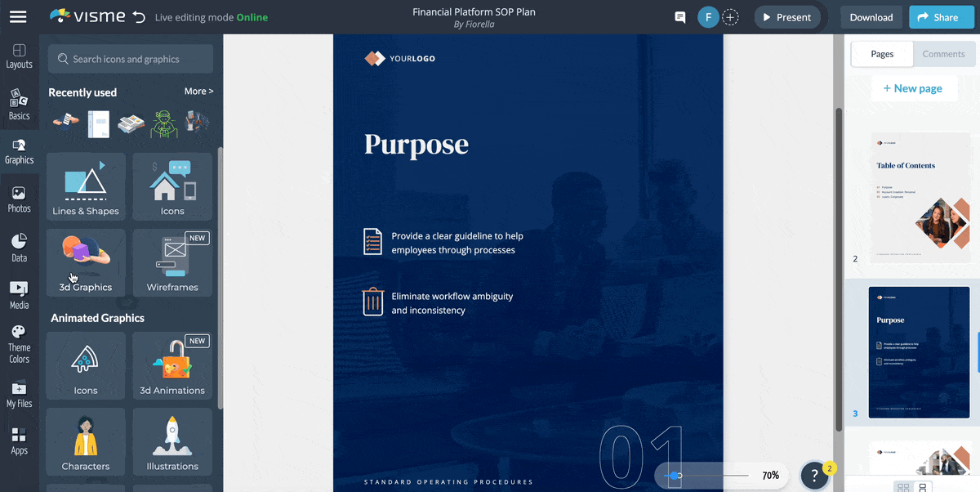This screenshot has width=980, height=492.
Task: Switch to the Comments tab
Action: (x=943, y=54)
